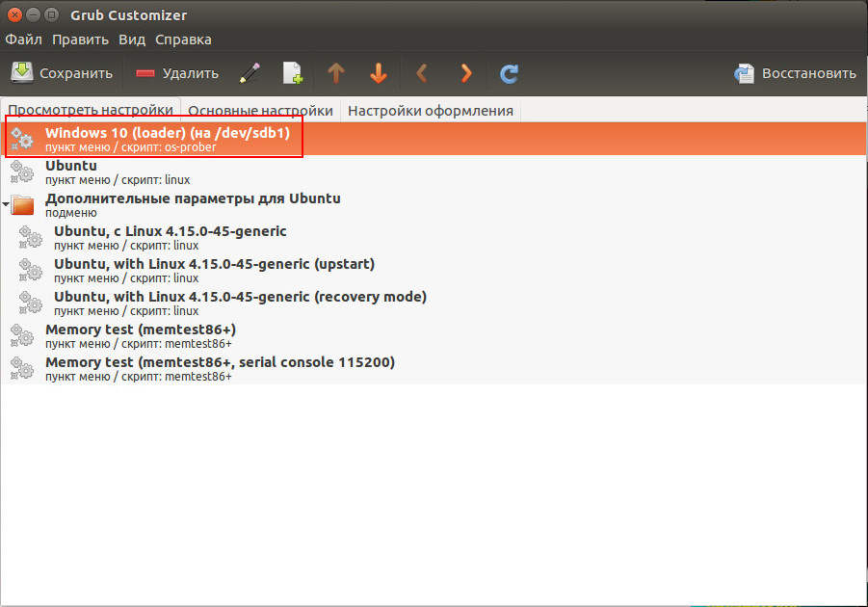Click the left chevron toolbar arrow
The width and height of the screenshot is (868, 607).
422,73
